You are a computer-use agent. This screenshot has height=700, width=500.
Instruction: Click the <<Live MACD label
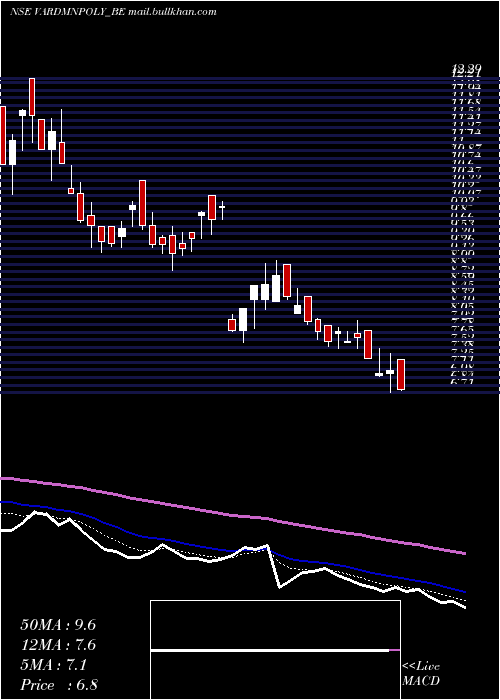click(x=421, y=674)
